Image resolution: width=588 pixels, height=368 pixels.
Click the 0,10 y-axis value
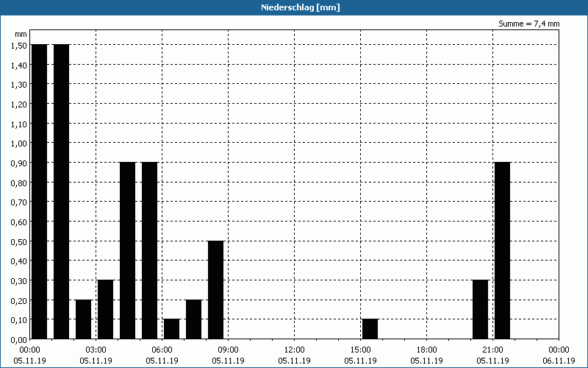[x=19, y=320]
